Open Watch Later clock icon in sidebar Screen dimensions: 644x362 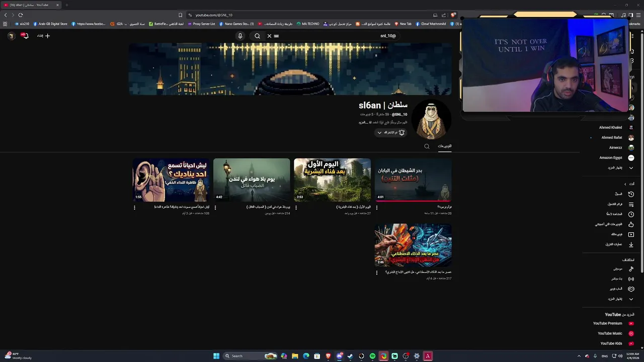pyautogui.click(x=631, y=214)
